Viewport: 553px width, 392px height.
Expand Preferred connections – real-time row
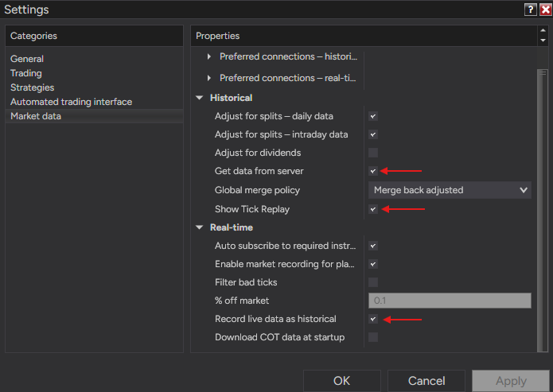point(208,78)
